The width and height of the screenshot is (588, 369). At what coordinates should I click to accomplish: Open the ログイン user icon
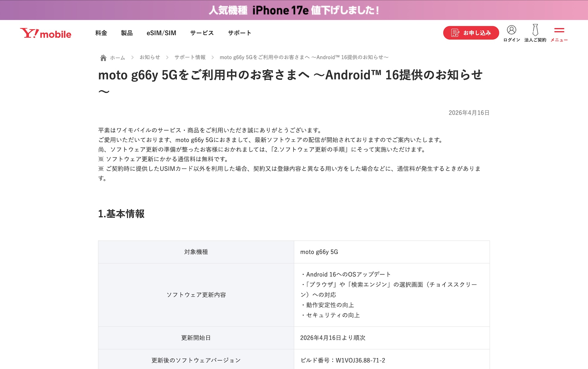pos(511,30)
